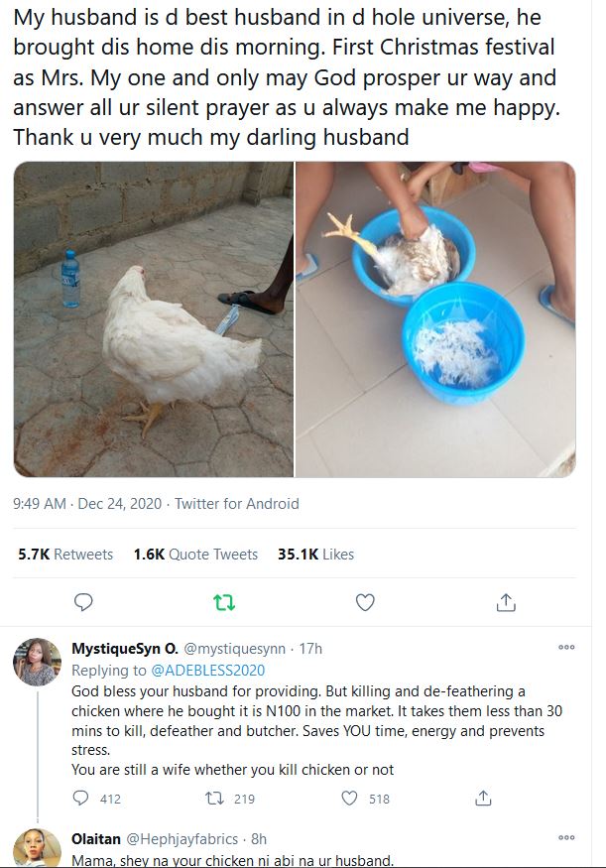This screenshot has width=606, height=868.
Task: Retweet the main tweet
Action: (225, 602)
